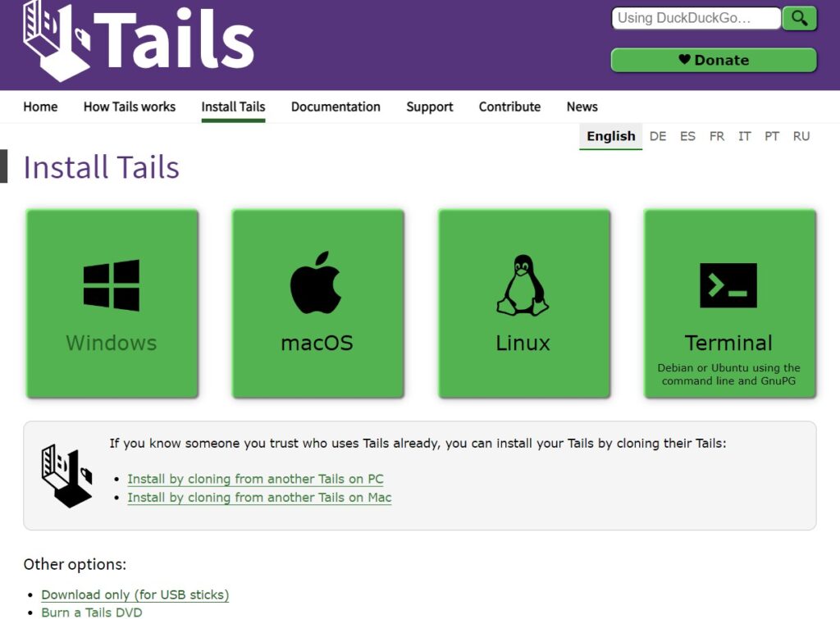
Task: Click the DuckDuckGo search input field
Action: pyautogui.click(x=696, y=18)
